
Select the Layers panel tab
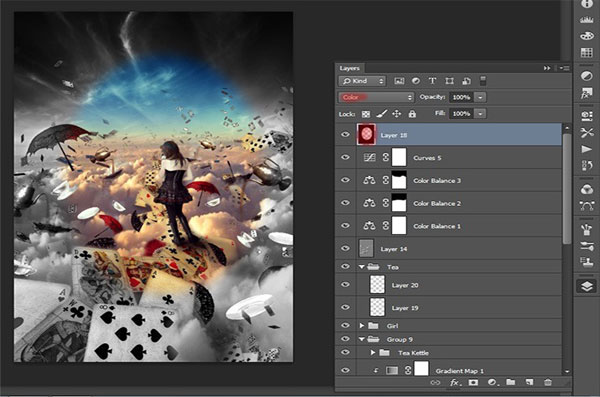350,68
